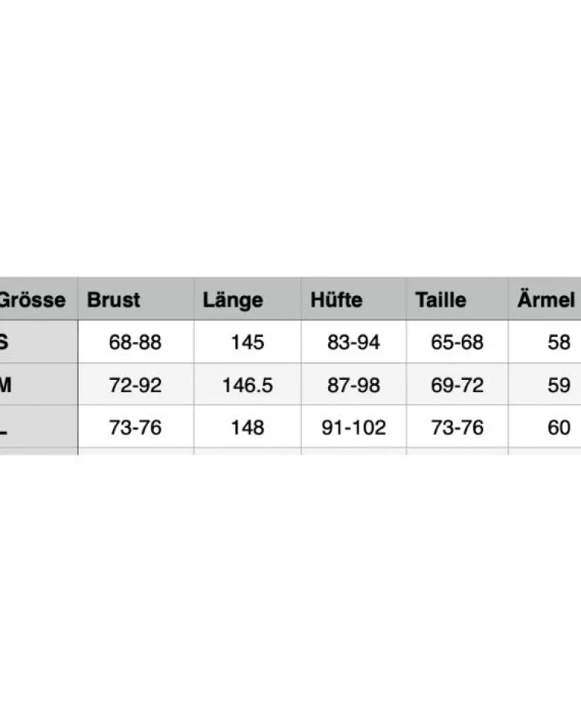Viewport: 581px width, 728px height.
Task: Click the Taille cell 65-68
Action: tap(457, 343)
